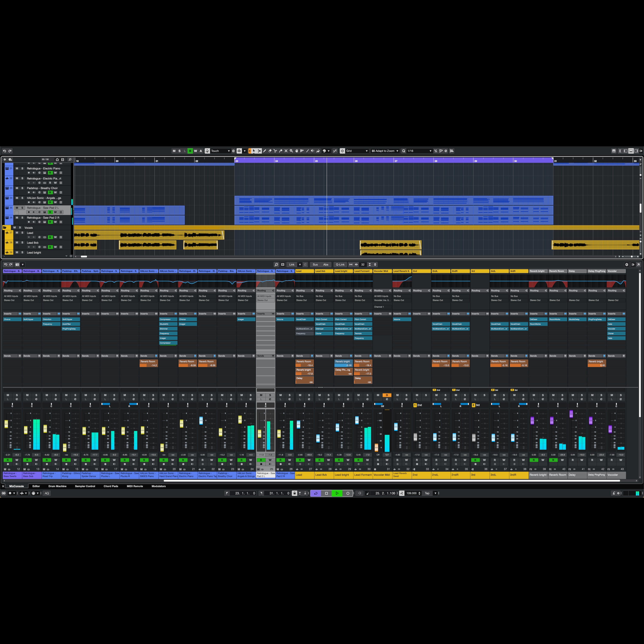644x644 pixels.
Task: Solo the Vocals folder track
Action: pyautogui.click(x=20, y=228)
